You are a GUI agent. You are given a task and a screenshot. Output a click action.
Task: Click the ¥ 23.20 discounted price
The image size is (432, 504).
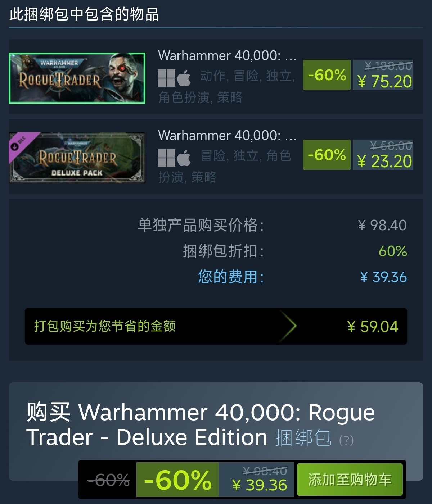click(384, 162)
